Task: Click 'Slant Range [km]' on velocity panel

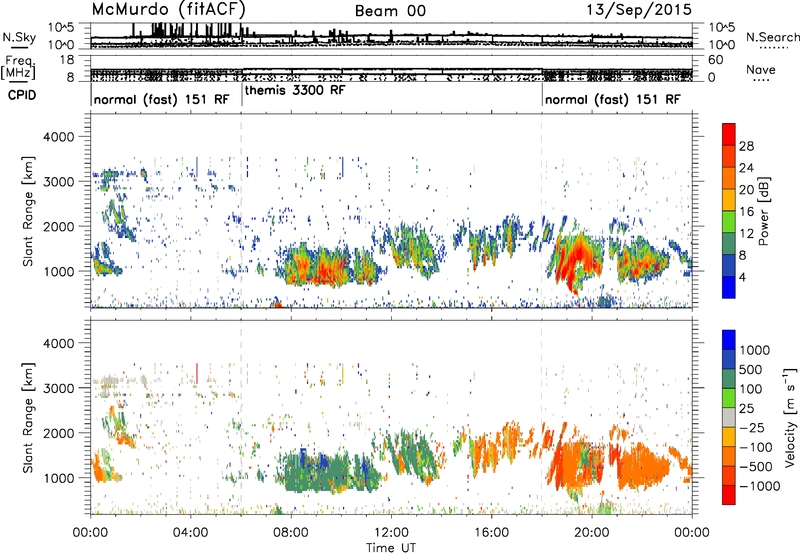Action: [x=28, y=418]
